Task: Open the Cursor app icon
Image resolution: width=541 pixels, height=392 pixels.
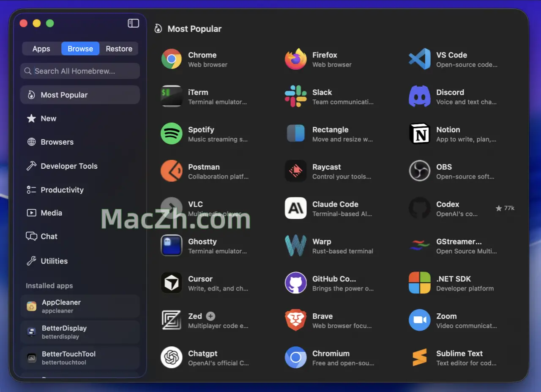Action: [172, 283]
